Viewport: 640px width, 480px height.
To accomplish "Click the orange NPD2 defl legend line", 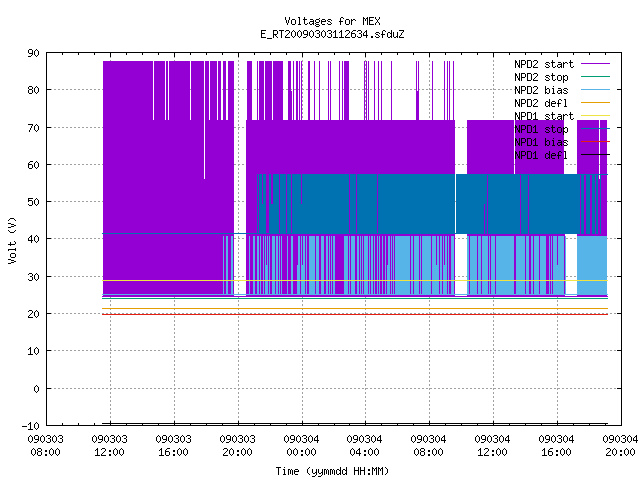I will [x=595, y=102].
